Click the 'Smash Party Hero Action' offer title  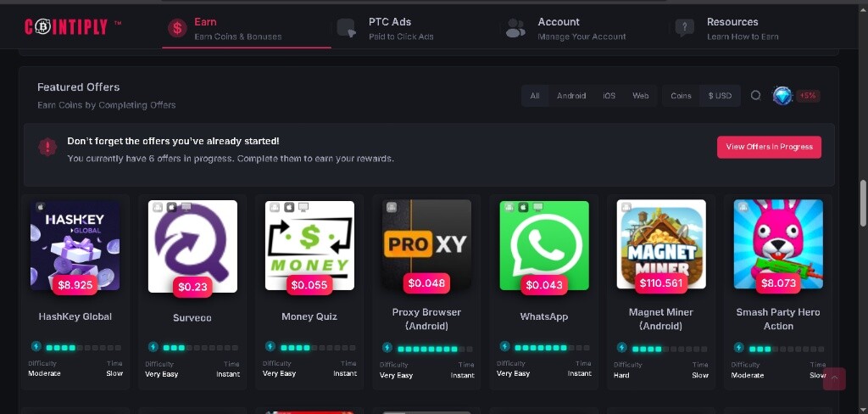pyautogui.click(x=778, y=319)
